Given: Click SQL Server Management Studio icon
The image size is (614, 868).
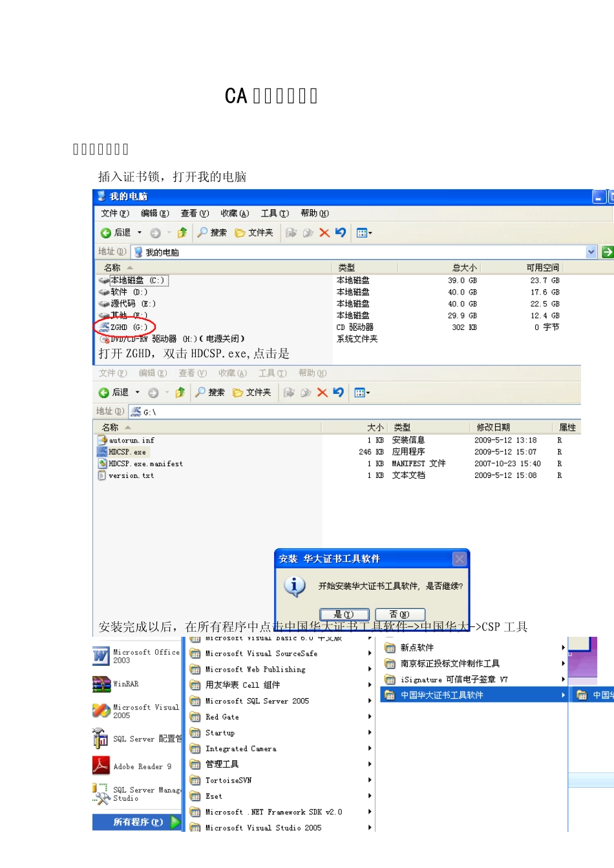Looking at the screenshot, I should [101, 794].
